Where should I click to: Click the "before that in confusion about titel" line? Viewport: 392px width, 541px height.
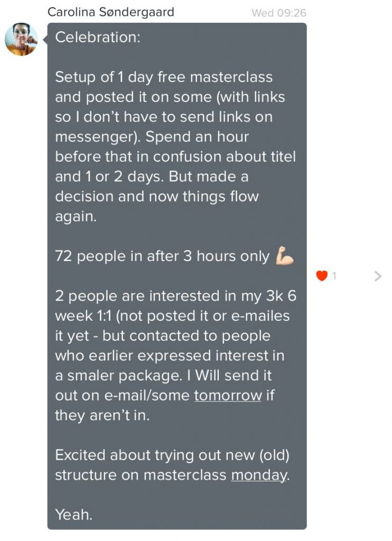[175, 157]
